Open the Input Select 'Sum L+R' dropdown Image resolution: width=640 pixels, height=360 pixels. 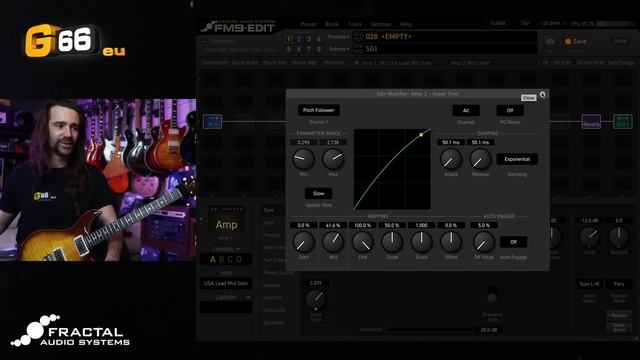589,284
